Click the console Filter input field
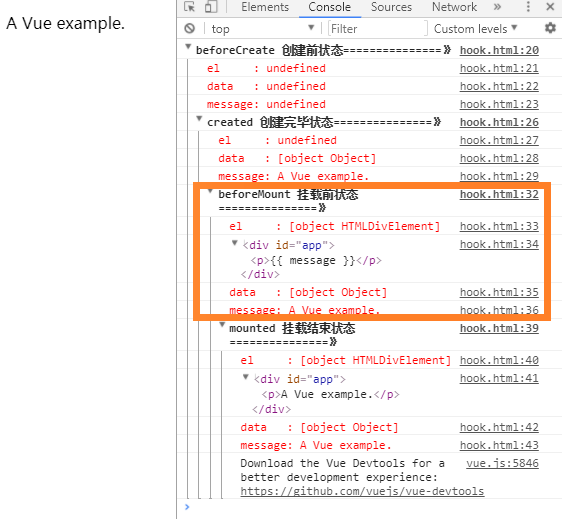The image size is (562, 519). click(378, 28)
